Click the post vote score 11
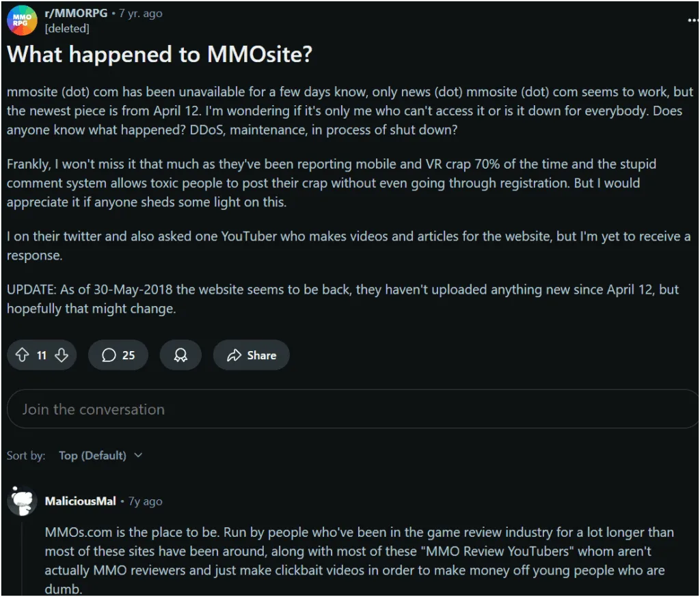This screenshot has width=700, height=597. [x=42, y=355]
